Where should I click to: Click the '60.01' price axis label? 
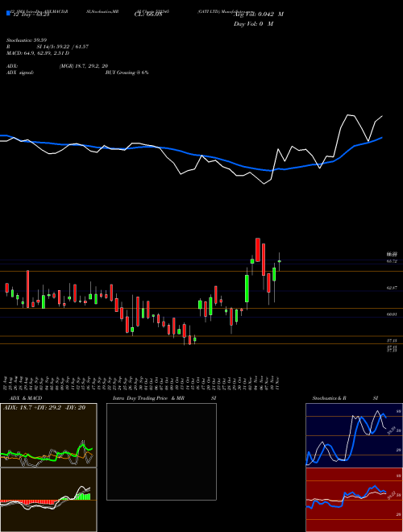point(392,314)
